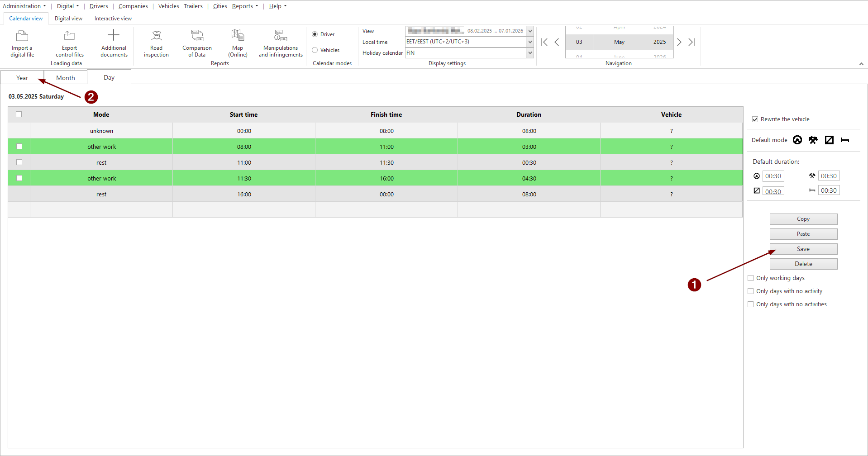Enable Only days with no activity

point(750,291)
